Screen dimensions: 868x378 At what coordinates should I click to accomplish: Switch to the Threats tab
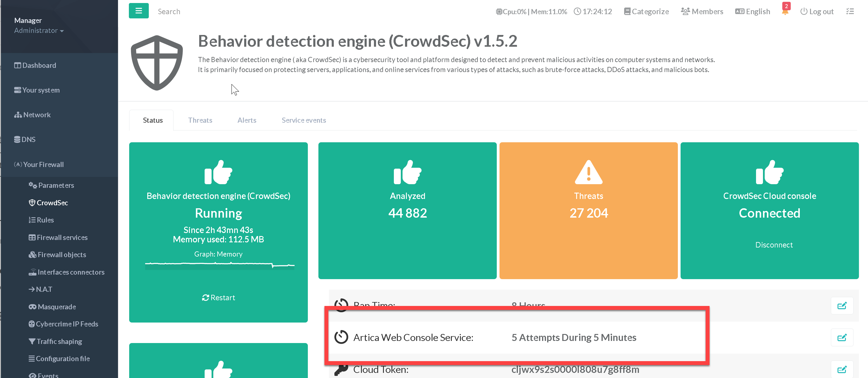pos(200,120)
